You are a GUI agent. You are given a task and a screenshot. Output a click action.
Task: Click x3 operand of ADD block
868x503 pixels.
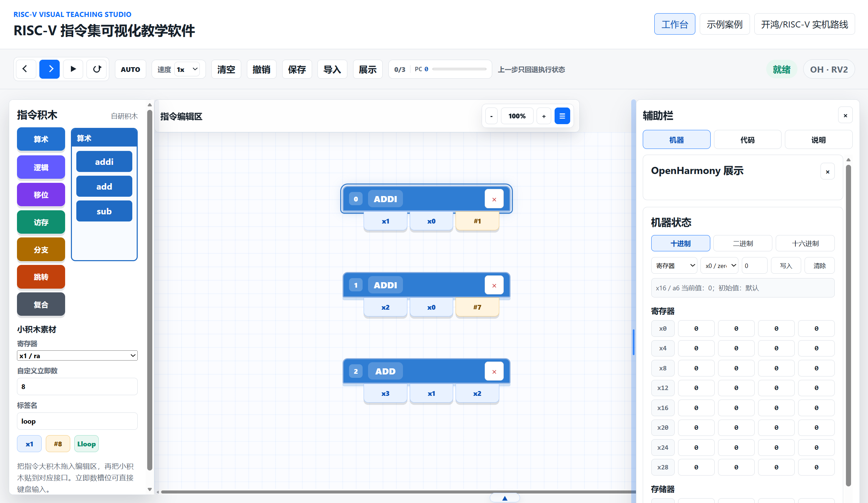coord(385,393)
